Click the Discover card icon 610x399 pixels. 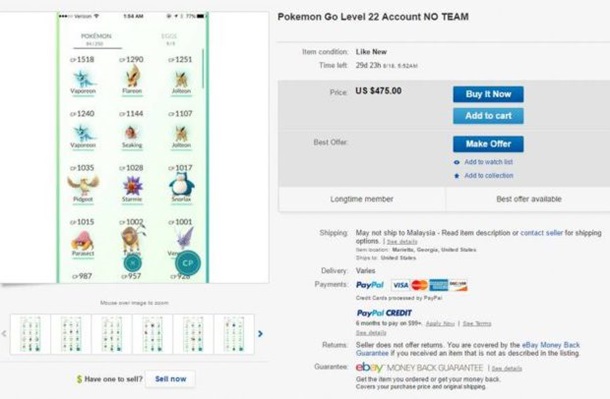(458, 285)
